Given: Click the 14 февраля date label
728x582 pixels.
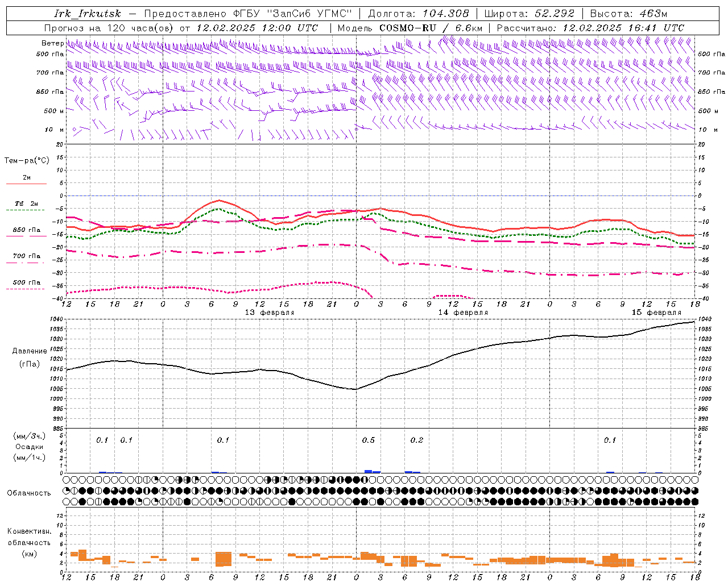Looking at the screenshot, I should [x=463, y=313].
